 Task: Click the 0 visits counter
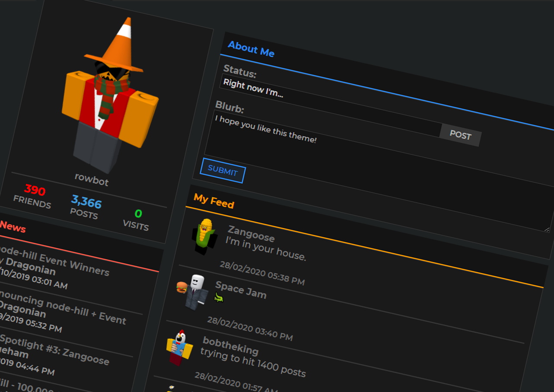138,214
